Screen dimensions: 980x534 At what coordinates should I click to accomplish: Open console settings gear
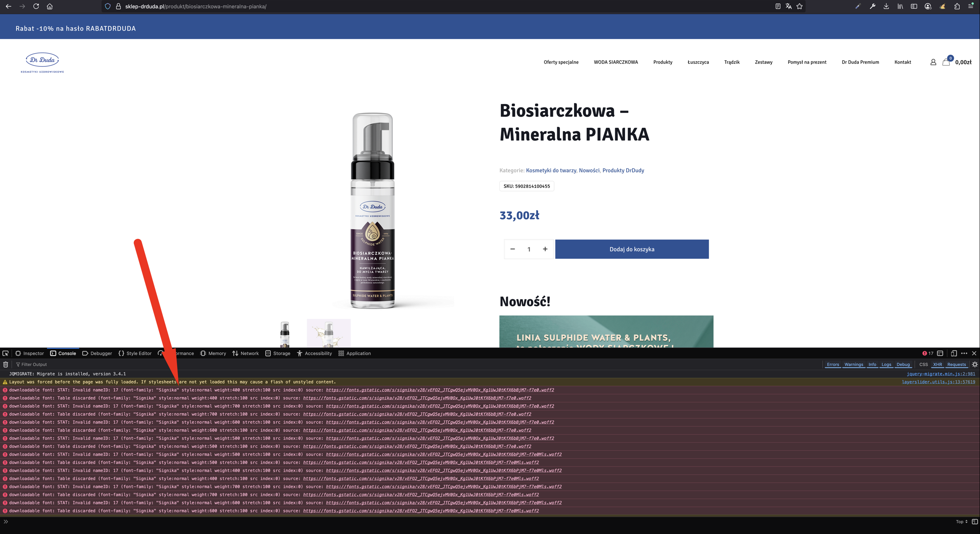click(975, 364)
